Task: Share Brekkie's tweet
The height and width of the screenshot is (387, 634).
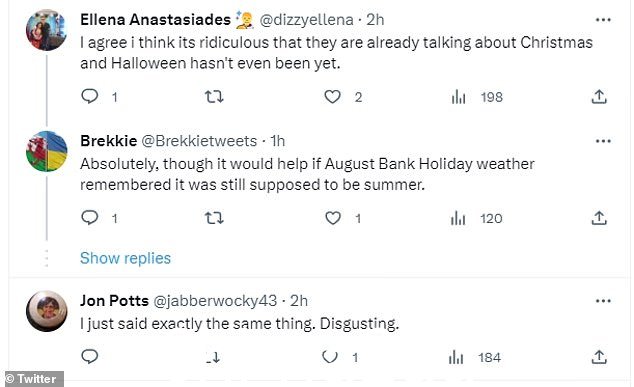Action: coord(599,218)
